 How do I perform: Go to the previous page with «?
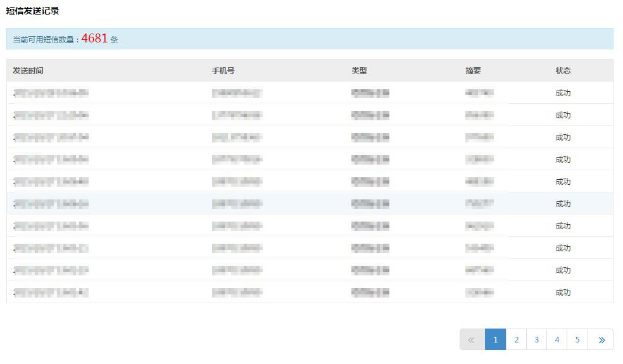[x=472, y=340]
